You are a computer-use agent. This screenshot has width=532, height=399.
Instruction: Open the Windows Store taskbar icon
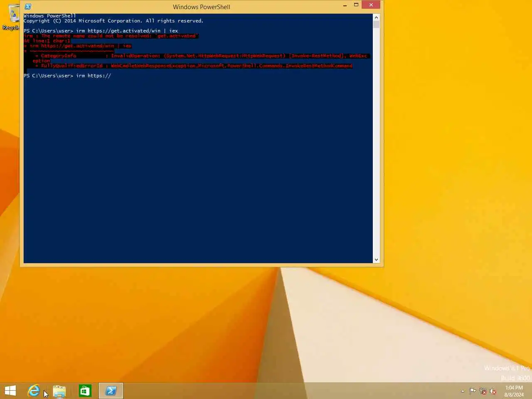pos(85,391)
